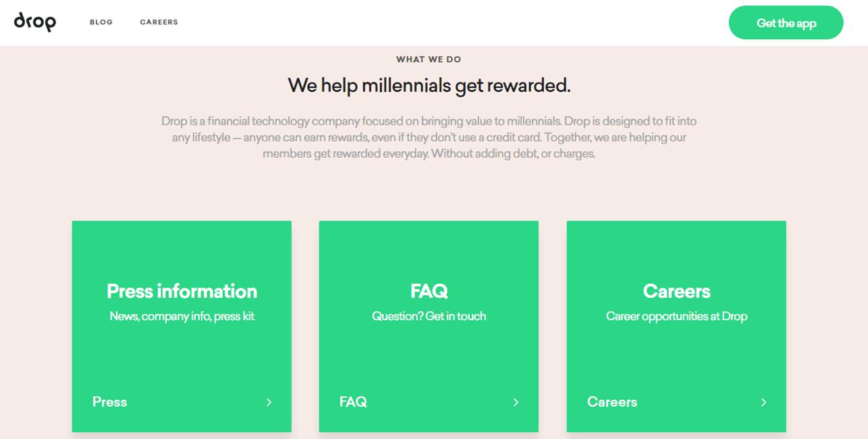This screenshot has height=439, width=868.
Task: Click the Press information heading
Action: 182,290
